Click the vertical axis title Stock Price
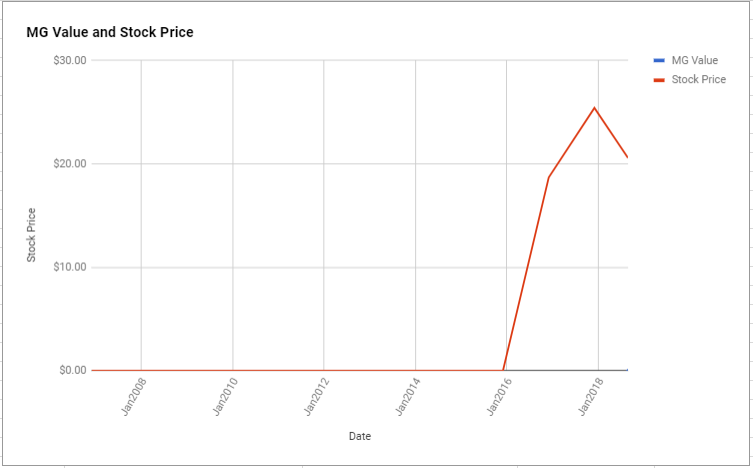Image resolution: width=753 pixels, height=468 pixels. click(x=31, y=235)
